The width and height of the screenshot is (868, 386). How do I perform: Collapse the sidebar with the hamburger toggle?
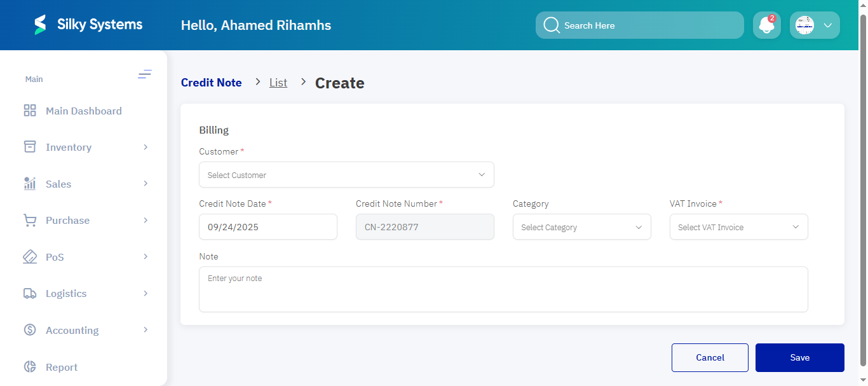pyautogui.click(x=145, y=74)
